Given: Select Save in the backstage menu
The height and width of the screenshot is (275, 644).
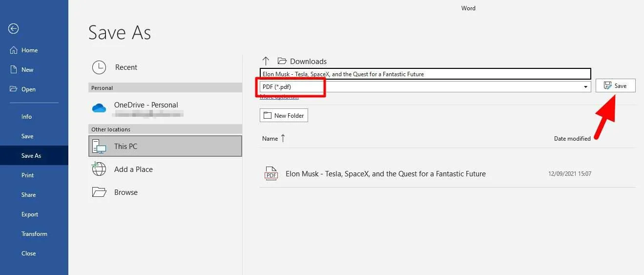Looking at the screenshot, I should click(x=27, y=136).
